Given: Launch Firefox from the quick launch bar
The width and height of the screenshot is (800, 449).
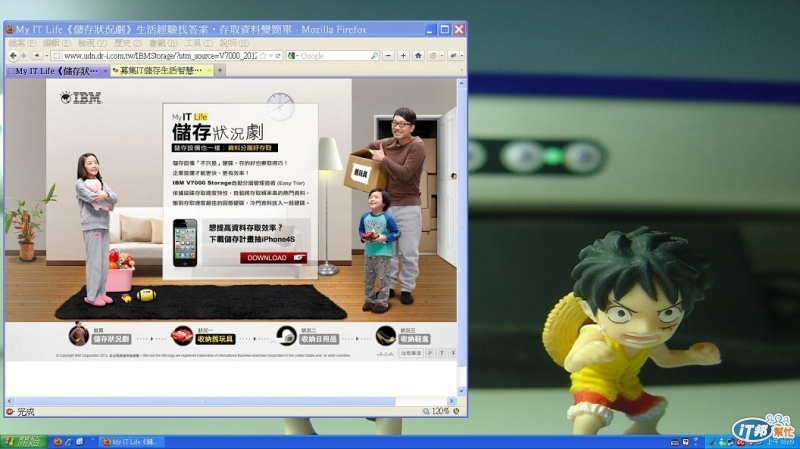Looking at the screenshot, I should pyautogui.click(x=58, y=442).
